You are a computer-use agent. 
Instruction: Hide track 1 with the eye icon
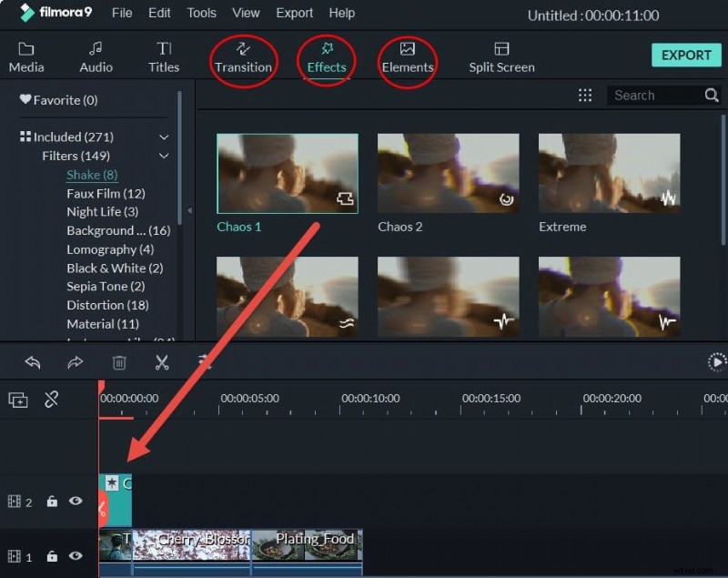76,556
